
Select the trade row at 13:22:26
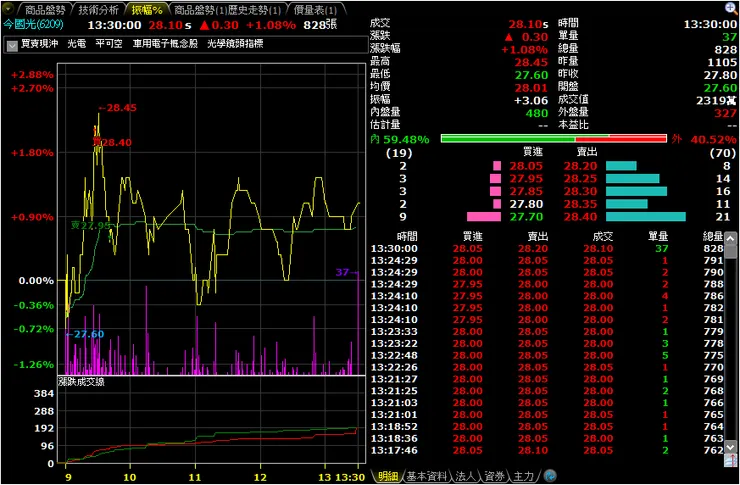point(547,367)
